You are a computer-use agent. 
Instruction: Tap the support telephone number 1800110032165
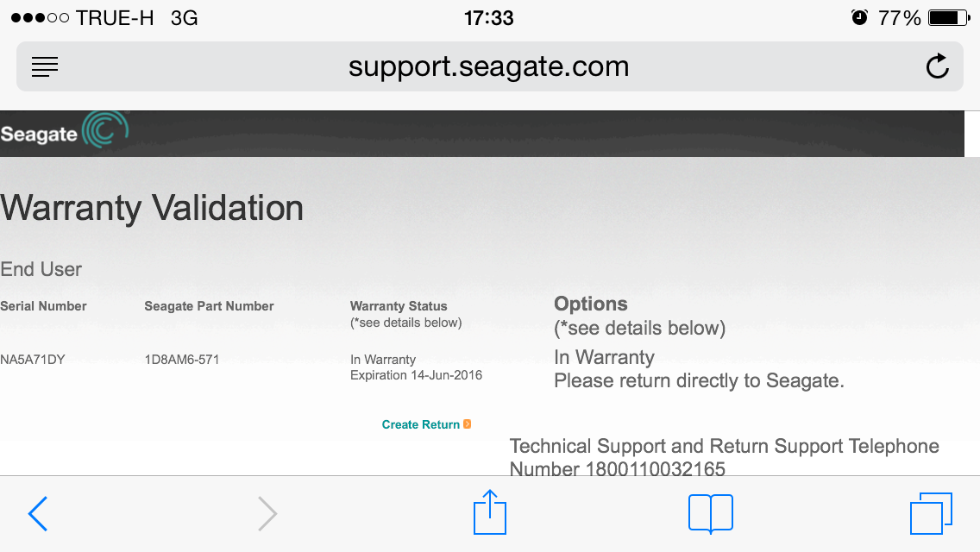click(x=656, y=469)
